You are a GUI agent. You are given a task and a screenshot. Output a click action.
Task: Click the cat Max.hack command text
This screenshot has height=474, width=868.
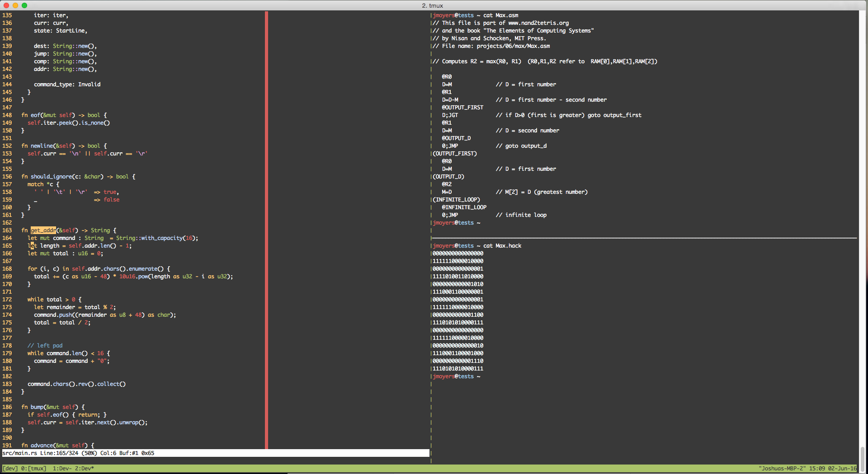tap(502, 245)
